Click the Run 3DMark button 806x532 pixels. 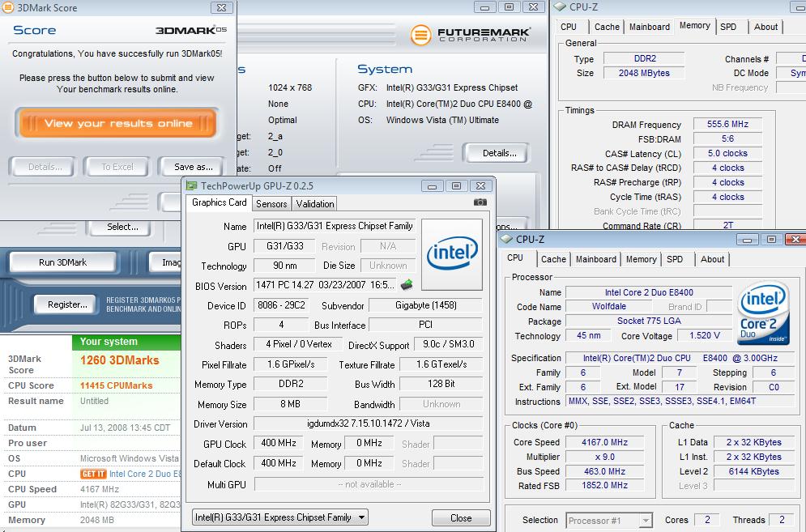(62, 262)
